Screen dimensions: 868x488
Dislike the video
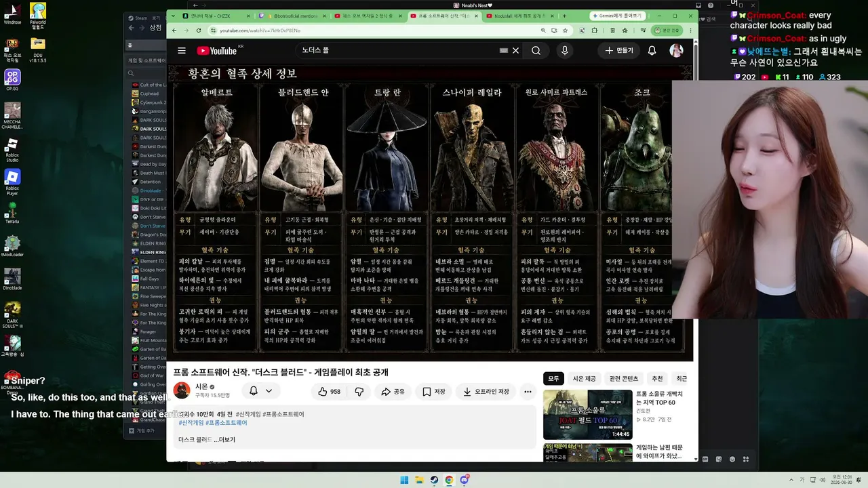[x=359, y=392]
